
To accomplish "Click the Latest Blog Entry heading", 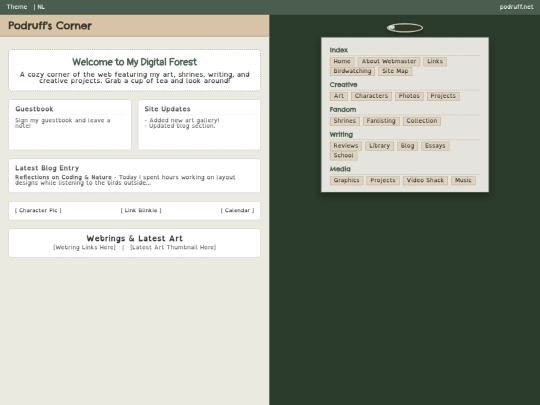I will click(47, 168).
